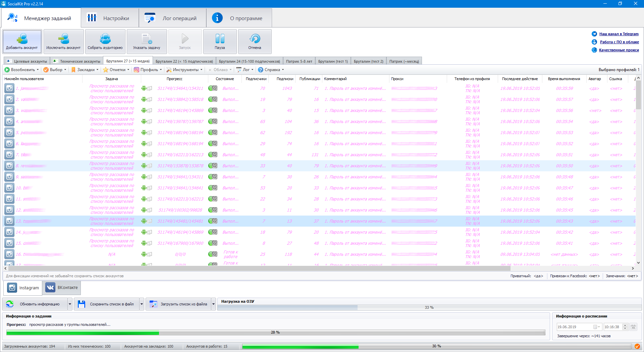Open the О программе tab
Viewport: 644px width, 352px height.
[239, 18]
